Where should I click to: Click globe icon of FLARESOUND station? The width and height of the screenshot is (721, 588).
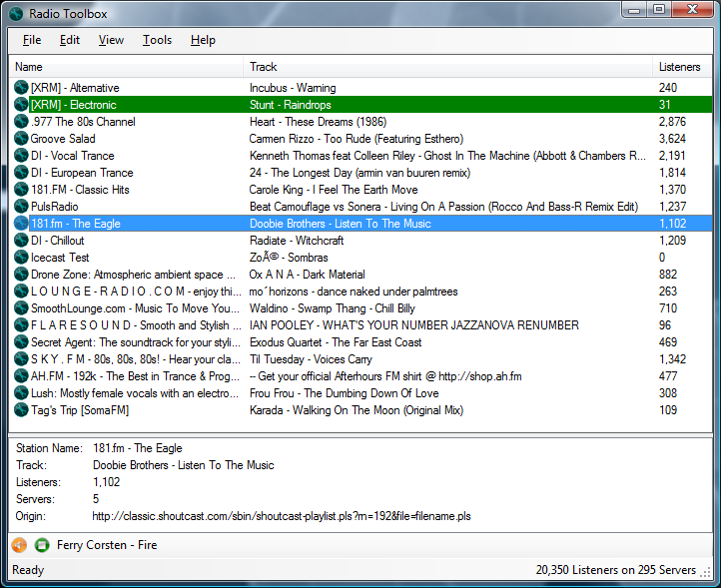click(21, 325)
